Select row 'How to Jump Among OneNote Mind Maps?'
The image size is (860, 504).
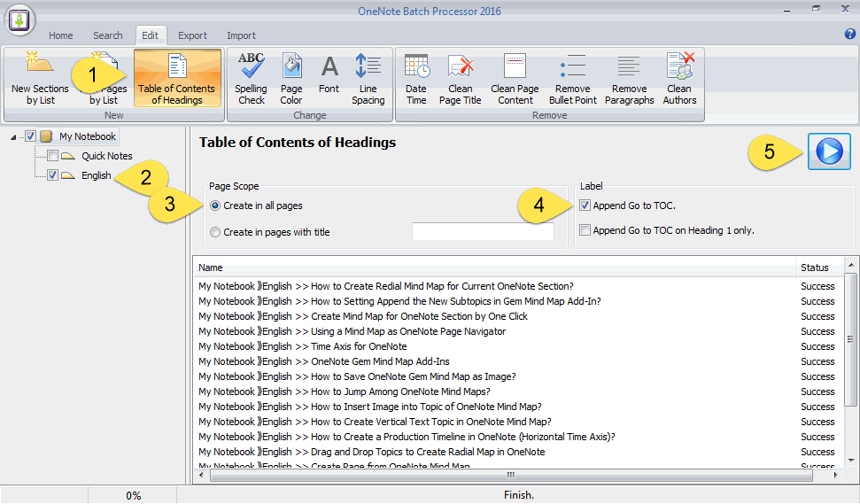coord(518,392)
